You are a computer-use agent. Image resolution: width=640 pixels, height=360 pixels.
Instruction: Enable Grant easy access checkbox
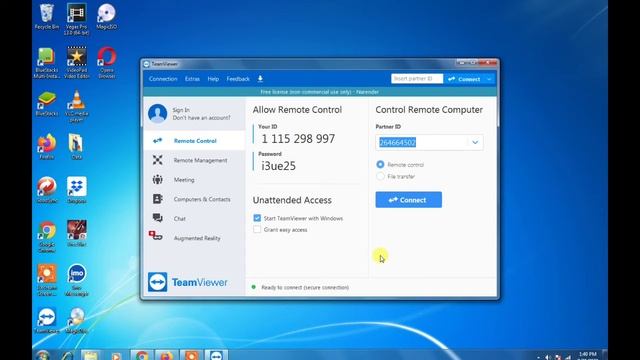(x=257, y=229)
